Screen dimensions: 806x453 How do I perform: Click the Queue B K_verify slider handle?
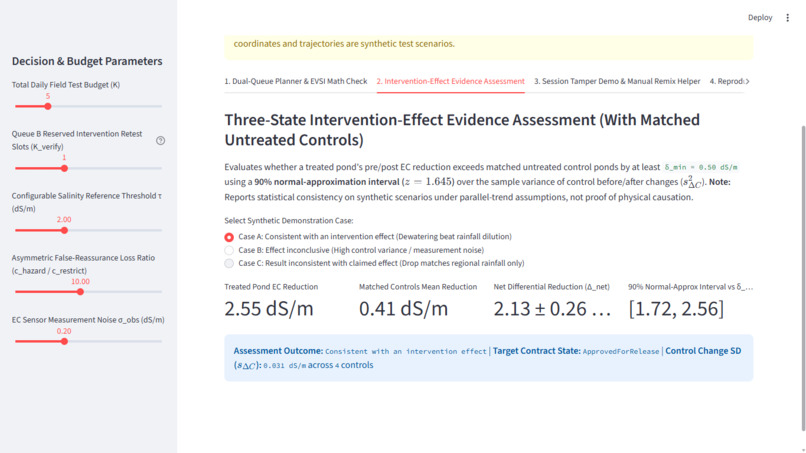[64, 168]
